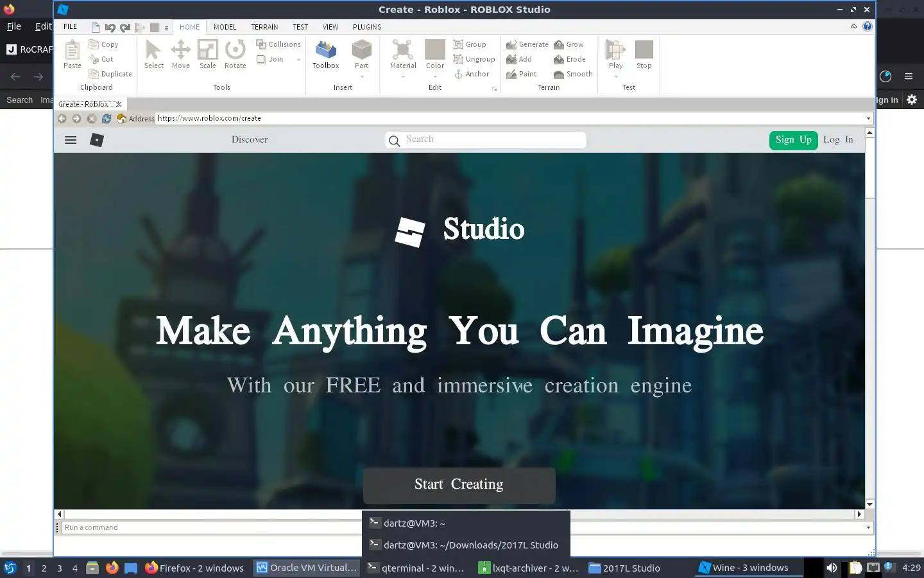Click the Duplicate command

click(110, 74)
